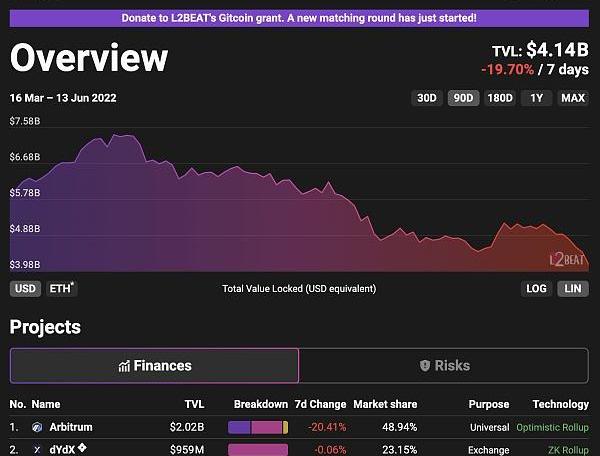Click dYdX's $959M TVL value
This screenshot has width=600, height=456.
(x=187, y=450)
